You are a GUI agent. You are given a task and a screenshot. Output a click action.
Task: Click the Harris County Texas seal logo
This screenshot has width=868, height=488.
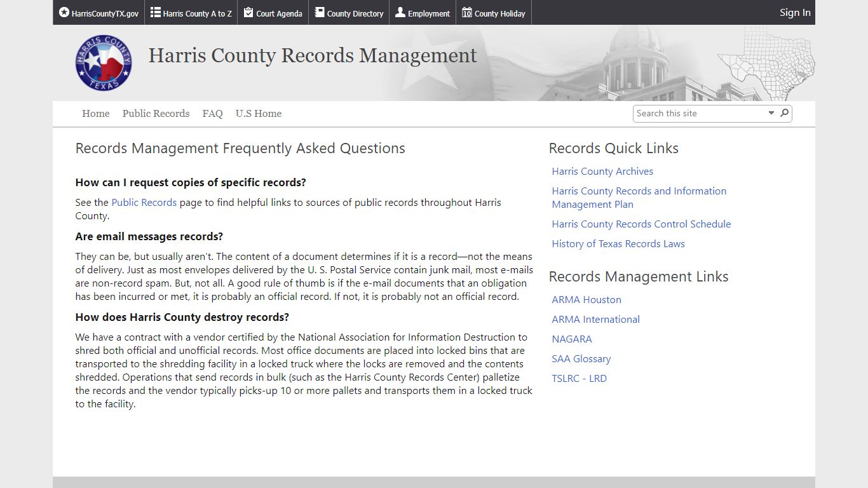click(104, 63)
